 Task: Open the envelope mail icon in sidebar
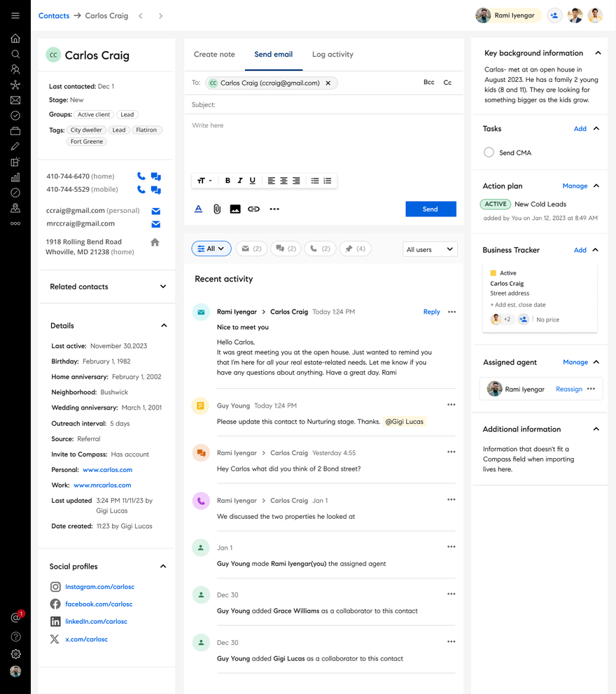15,100
